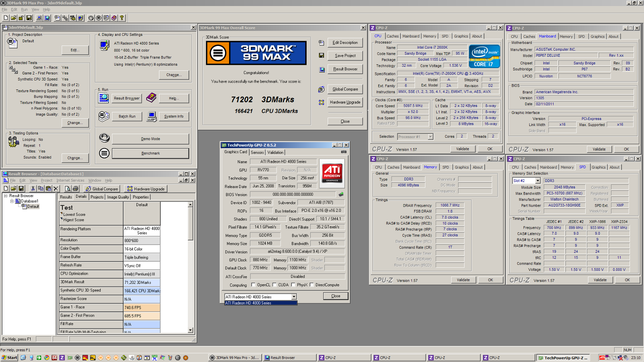
Task: Click the GPU-Z screenshot camera icon
Action: coord(343,152)
